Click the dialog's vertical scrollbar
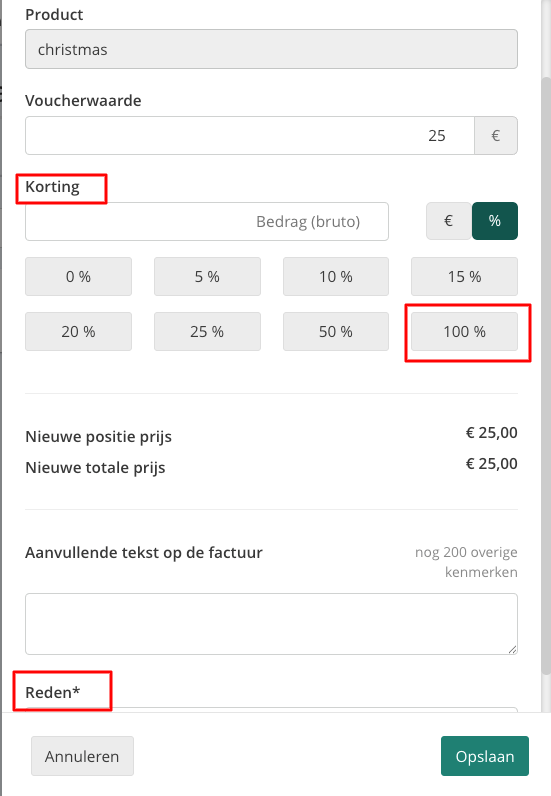The image size is (551, 796). click(546, 376)
